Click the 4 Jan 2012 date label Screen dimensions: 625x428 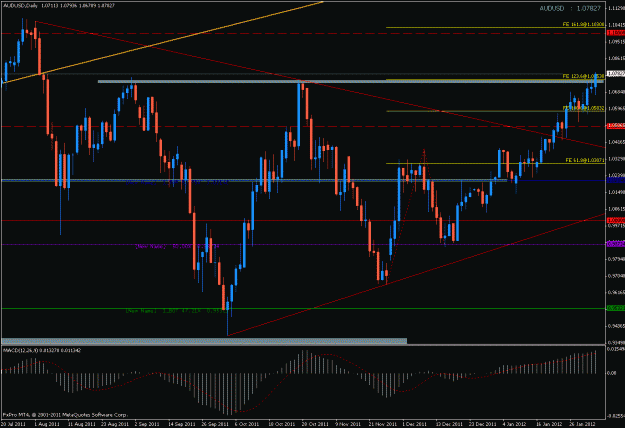(x=515, y=424)
